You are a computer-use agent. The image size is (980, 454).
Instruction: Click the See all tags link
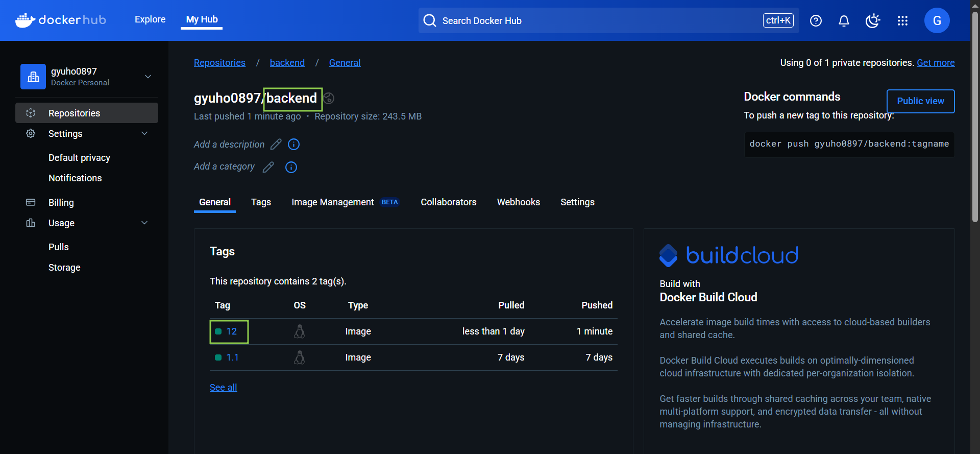pos(223,388)
